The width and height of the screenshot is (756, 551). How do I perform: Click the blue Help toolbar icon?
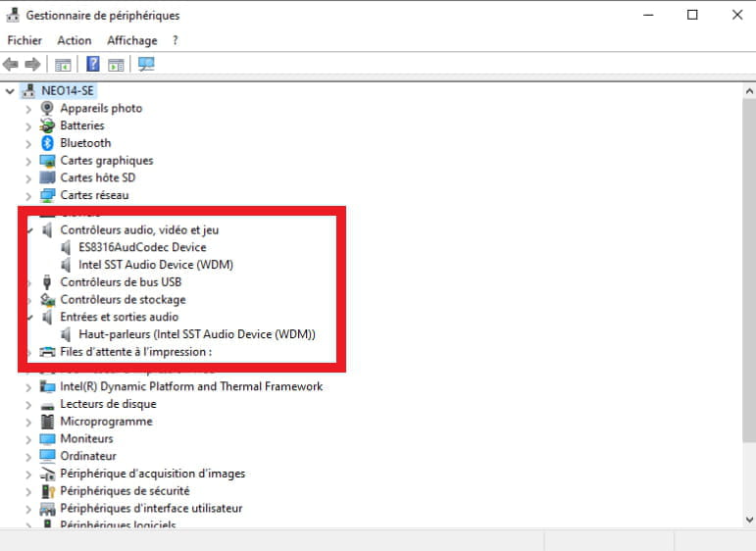pyautogui.click(x=93, y=65)
